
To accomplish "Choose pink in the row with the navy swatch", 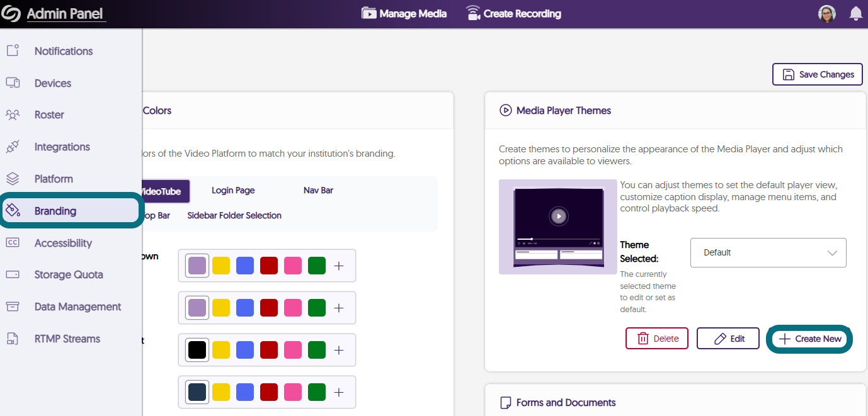I will (x=293, y=392).
